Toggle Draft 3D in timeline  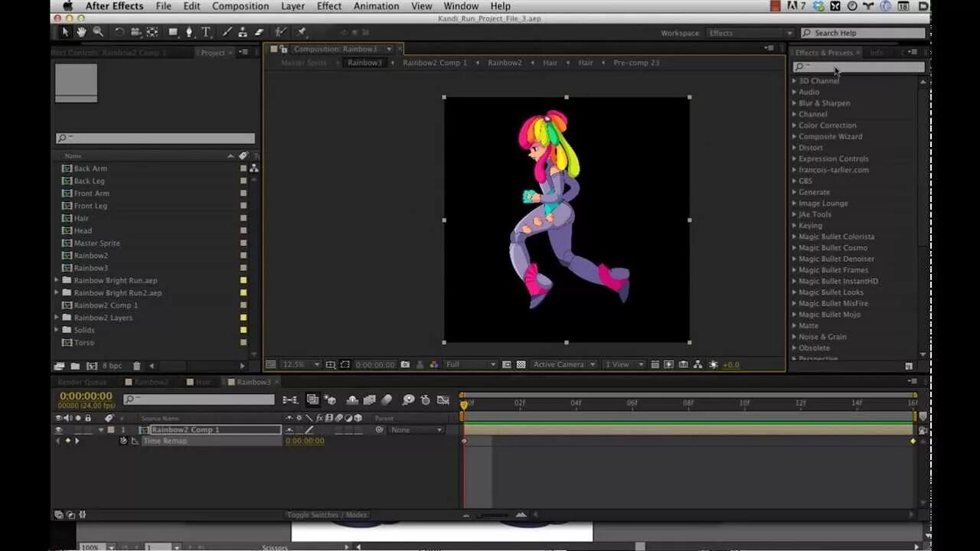pos(330,399)
